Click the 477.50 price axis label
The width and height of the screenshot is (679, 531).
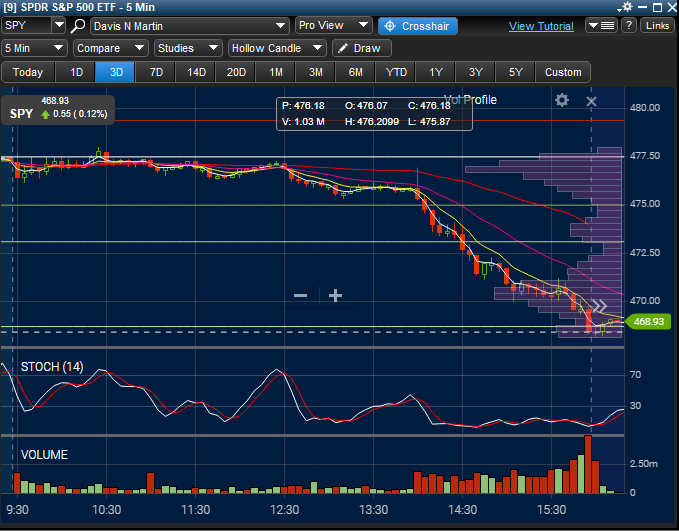[645, 156]
